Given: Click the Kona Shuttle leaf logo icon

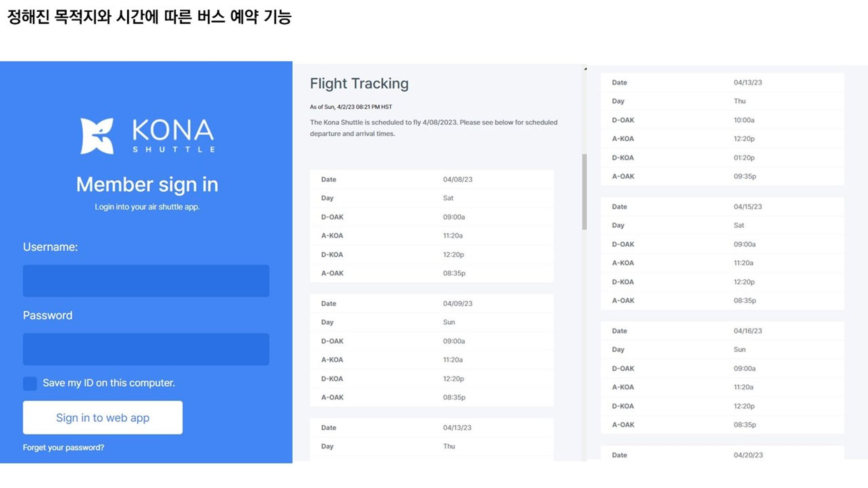Looking at the screenshot, I should [x=97, y=136].
